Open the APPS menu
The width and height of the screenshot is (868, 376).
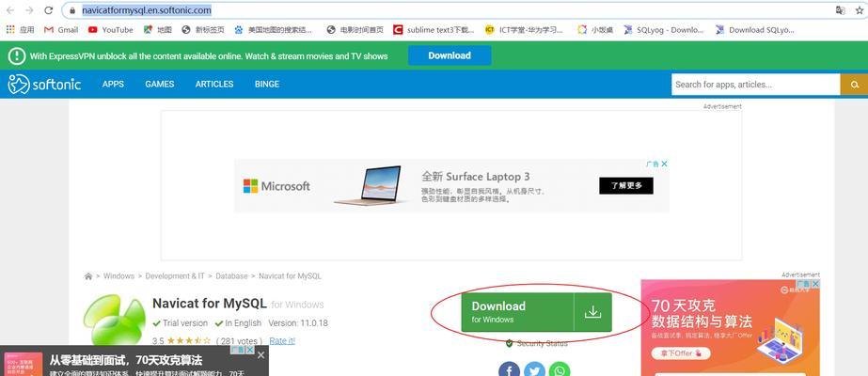[x=113, y=84]
